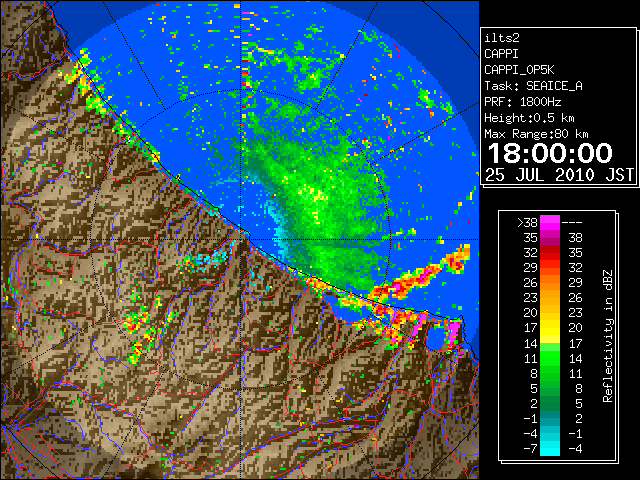The width and height of the screenshot is (640, 480).
Task: Click the 'Max Range:80 km' entry
Action: [x=536, y=134]
